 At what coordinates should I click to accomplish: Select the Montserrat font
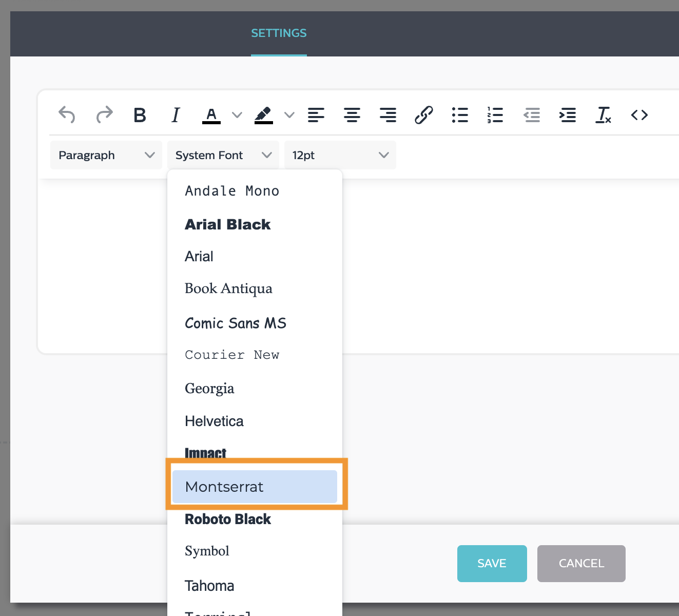point(255,487)
